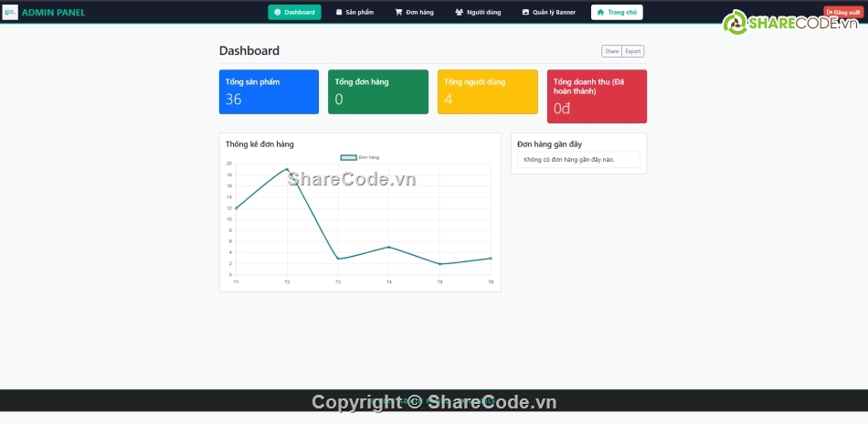Click the image icon beside Quản lý Banner
This screenshot has height=424, width=868.
(x=525, y=12)
